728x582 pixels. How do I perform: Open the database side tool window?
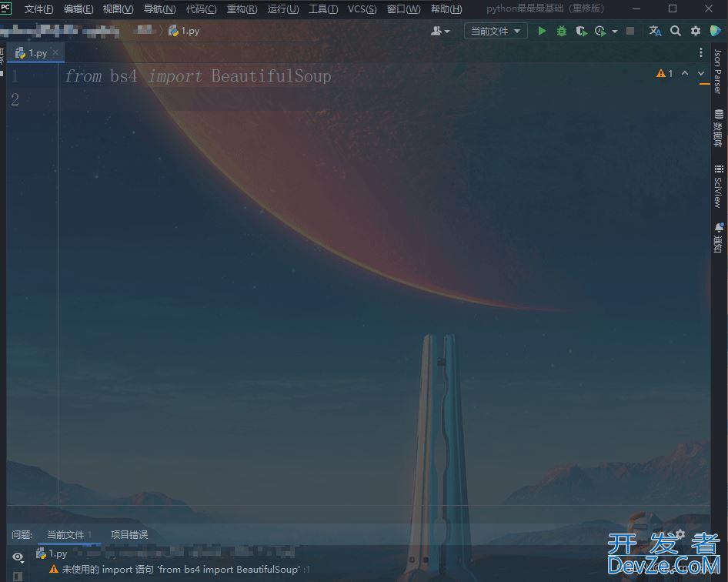pos(719,129)
